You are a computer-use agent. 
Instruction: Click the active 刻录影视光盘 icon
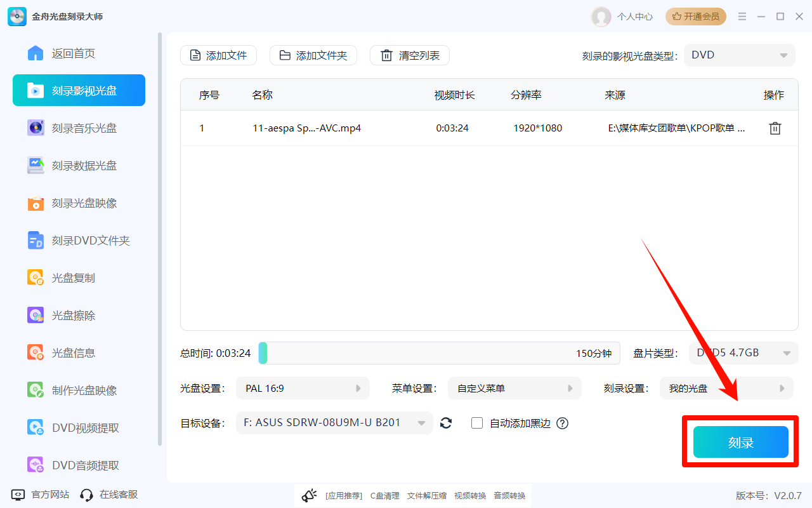coord(36,90)
